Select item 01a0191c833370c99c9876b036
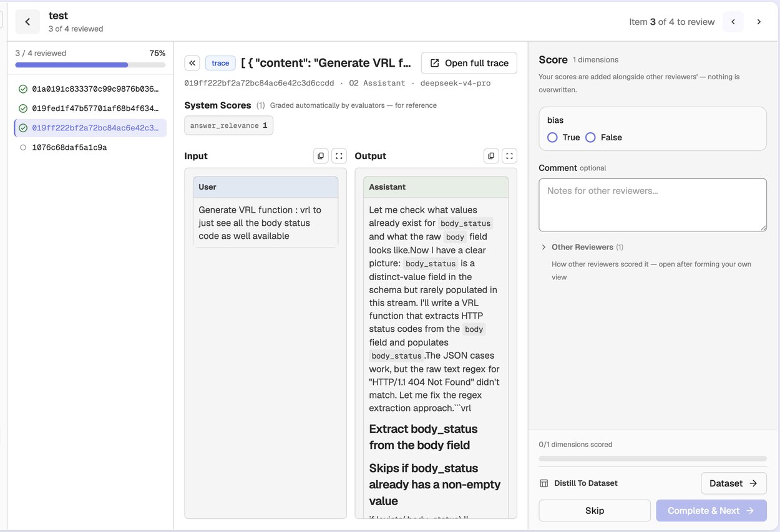The width and height of the screenshot is (780, 532). click(x=90, y=89)
